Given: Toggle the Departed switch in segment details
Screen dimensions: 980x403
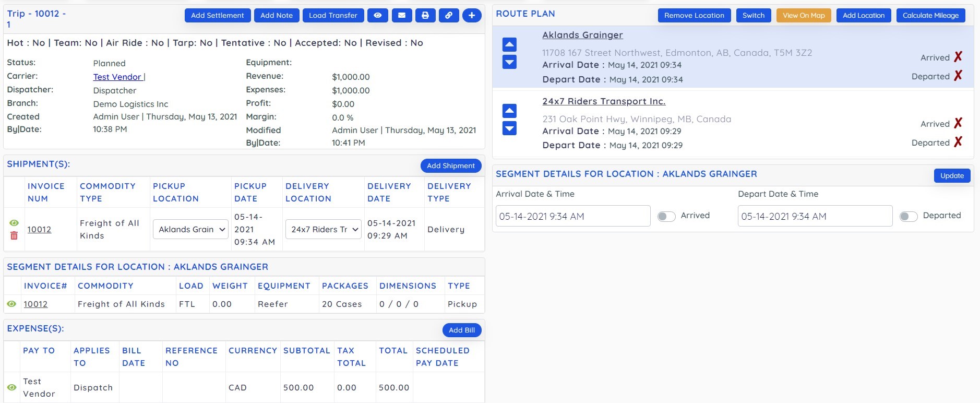Looking at the screenshot, I should (908, 216).
